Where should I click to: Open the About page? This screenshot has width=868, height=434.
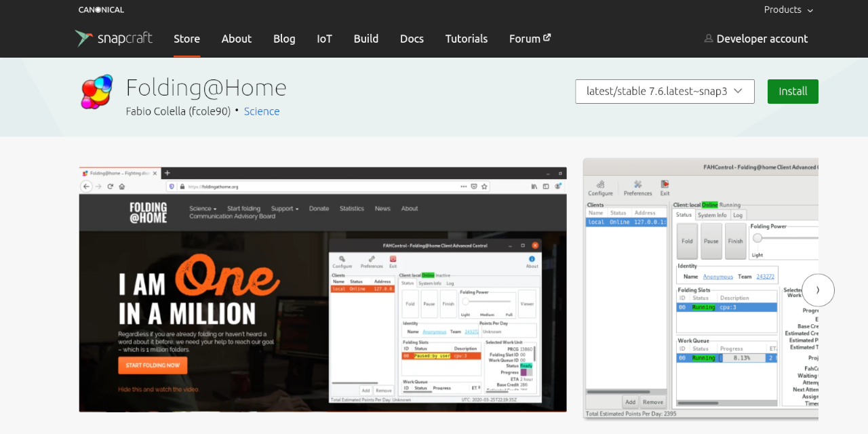237,39
